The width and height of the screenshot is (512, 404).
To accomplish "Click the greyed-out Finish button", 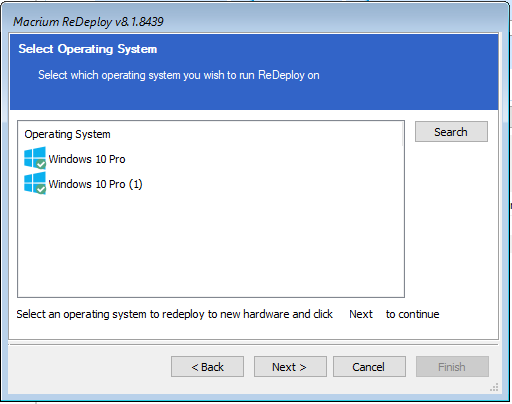I will 452,367.
